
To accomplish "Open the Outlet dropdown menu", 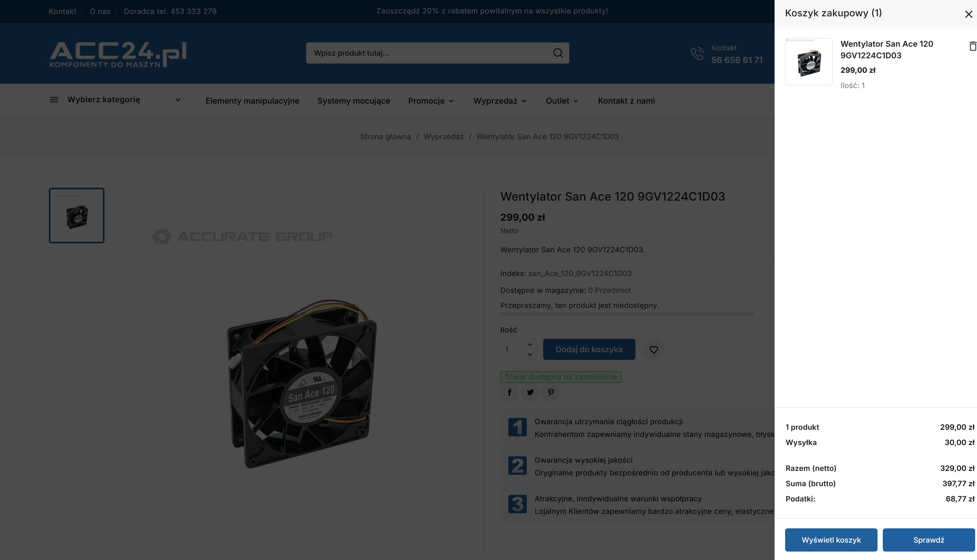I will 562,101.
